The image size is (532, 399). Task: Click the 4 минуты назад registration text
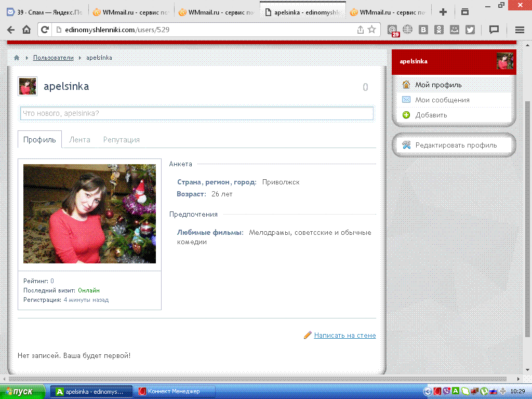tap(86, 300)
